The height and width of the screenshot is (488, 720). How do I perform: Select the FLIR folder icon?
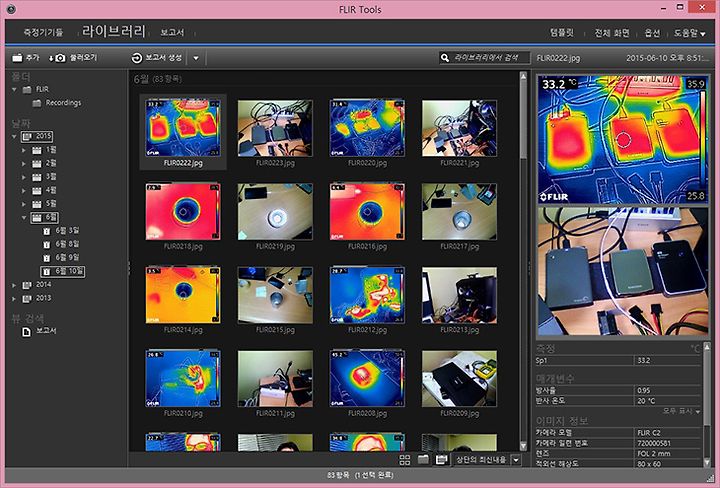[x=27, y=90]
